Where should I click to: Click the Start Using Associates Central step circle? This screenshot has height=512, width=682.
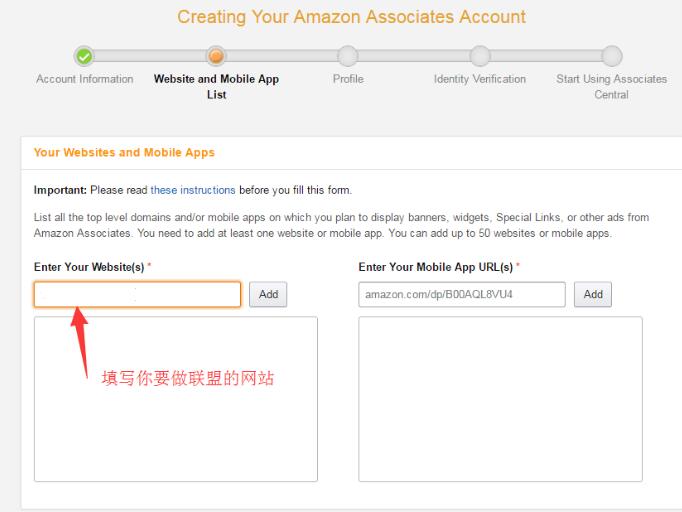[x=611, y=56]
